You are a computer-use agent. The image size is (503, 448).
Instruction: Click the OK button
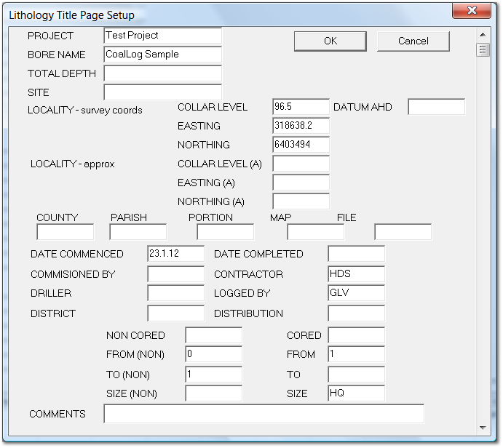point(330,41)
